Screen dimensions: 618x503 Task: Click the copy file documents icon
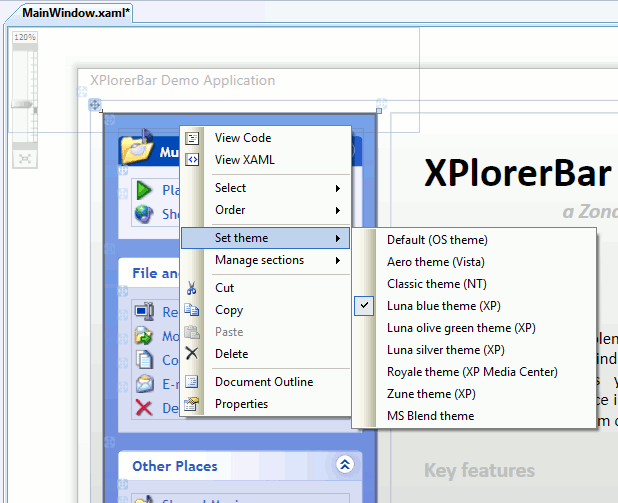(x=144, y=359)
